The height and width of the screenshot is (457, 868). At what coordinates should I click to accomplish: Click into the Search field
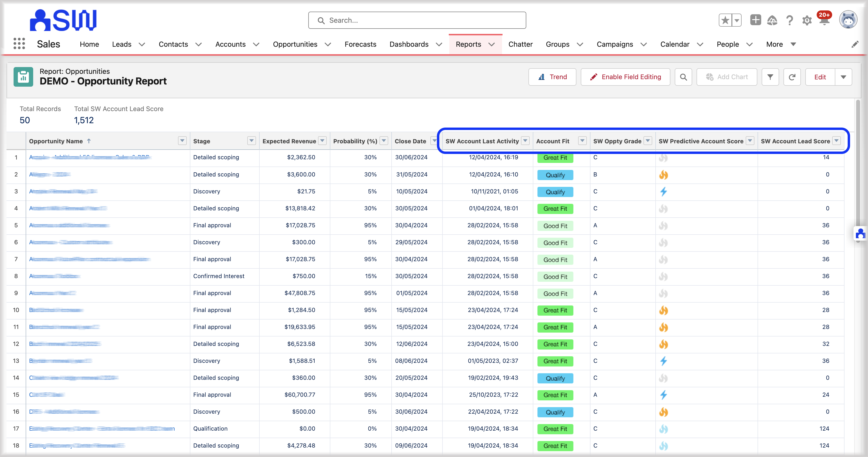(417, 20)
